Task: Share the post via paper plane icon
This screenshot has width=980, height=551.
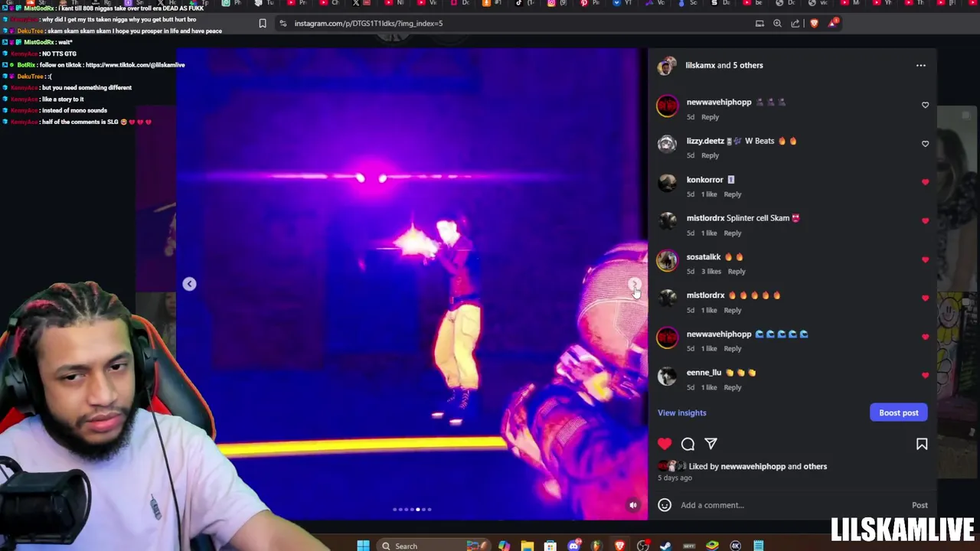Action: [x=710, y=444]
